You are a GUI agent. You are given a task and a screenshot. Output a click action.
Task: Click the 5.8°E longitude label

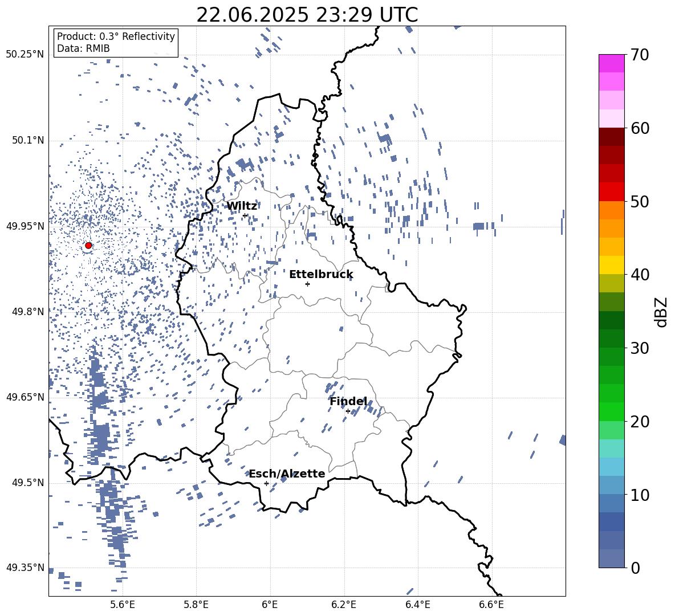click(196, 605)
